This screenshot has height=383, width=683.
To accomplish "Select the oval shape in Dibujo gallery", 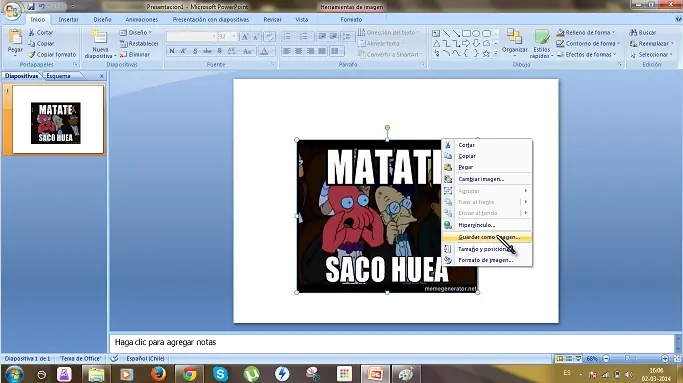I will tap(476, 33).
